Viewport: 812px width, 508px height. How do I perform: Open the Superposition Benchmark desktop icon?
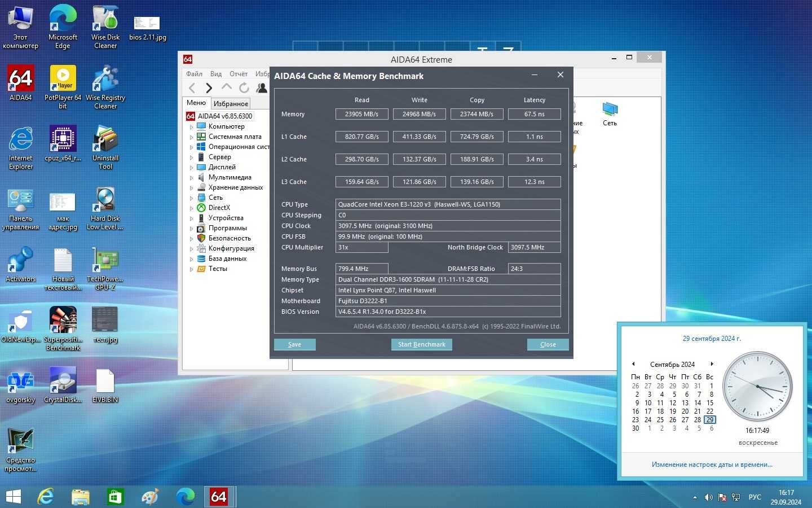pyautogui.click(x=63, y=329)
